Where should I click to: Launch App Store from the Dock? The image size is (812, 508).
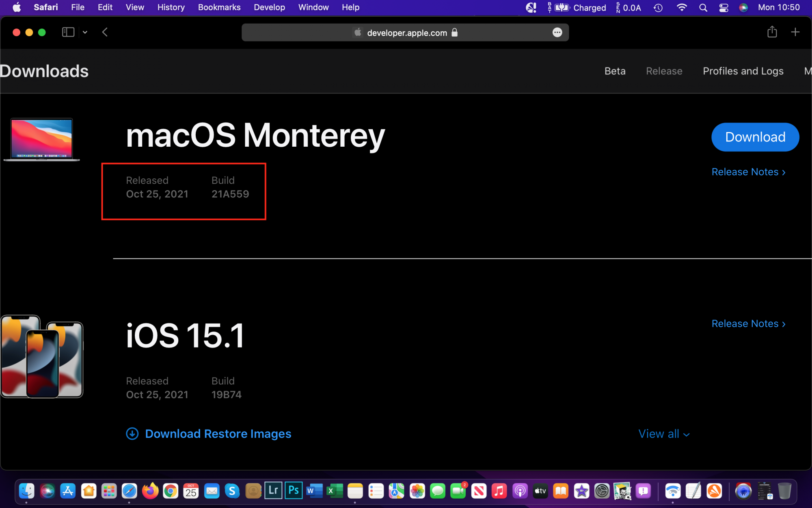[x=68, y=491]
